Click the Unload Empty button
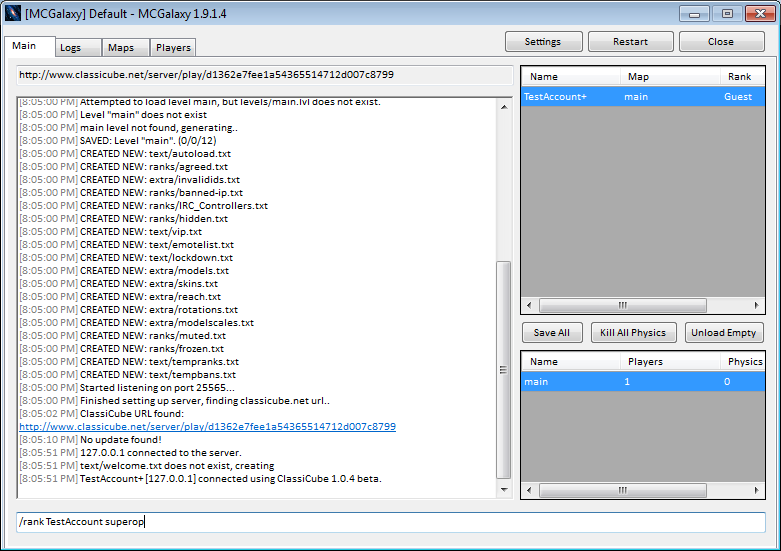Screen dimensions: 781x551 click(724, 333)
